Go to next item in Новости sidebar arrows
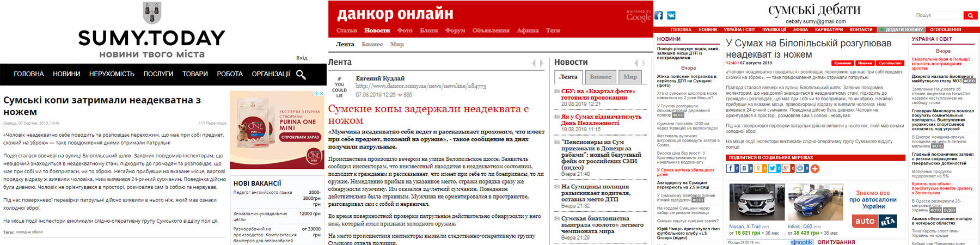Viewport: 980px width, 245px height. 643,63
